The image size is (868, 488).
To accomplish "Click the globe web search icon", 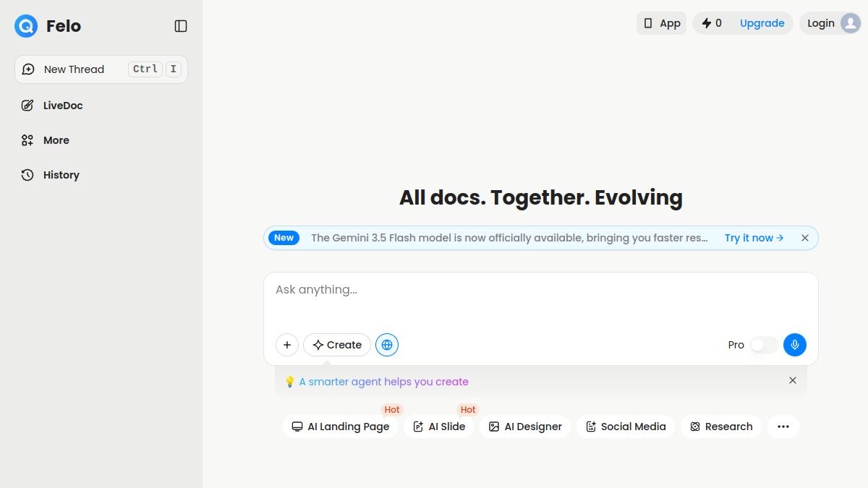I will click(387, 345).
